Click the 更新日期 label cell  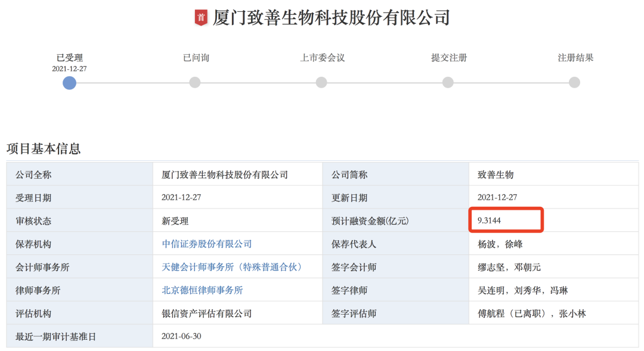[x=395, y=197]
